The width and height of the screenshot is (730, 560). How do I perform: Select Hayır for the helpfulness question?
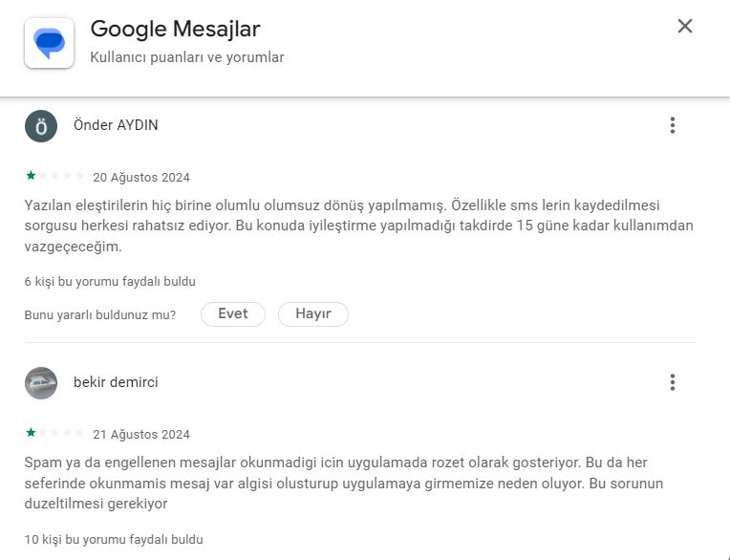pyautogui.click(x=312, y=314)
